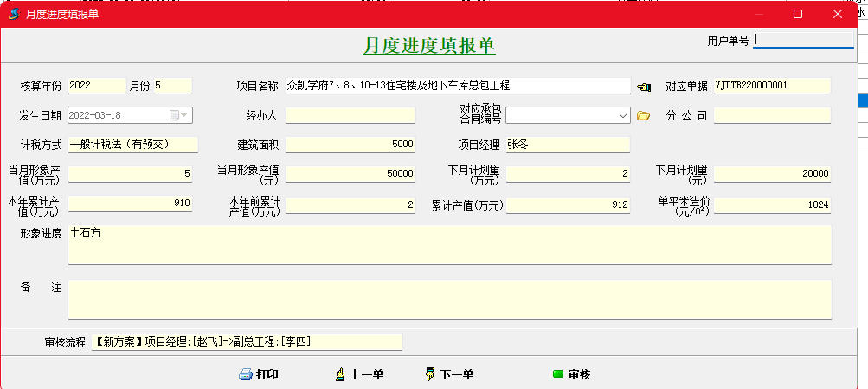Click the 建筑面积 field
868x389 pixels.
(350, 144)
